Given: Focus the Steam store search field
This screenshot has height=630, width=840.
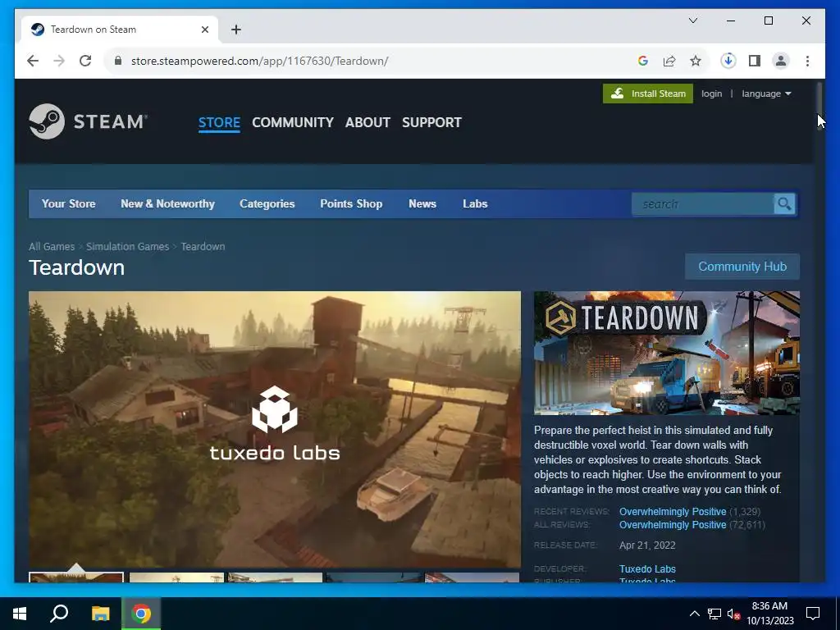Looking at the screenshot, I should [x=703, y=203].
